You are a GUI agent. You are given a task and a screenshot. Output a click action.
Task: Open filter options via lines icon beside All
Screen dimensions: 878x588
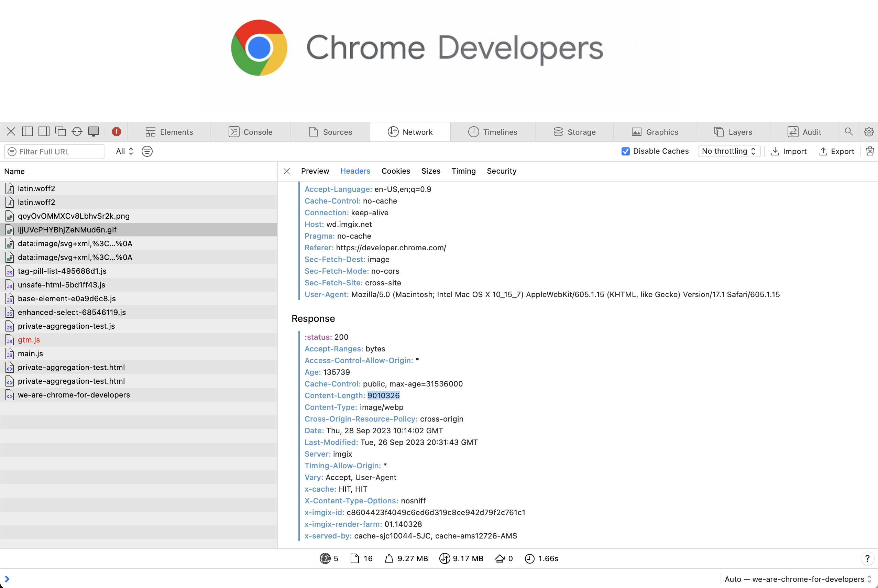click(x=147, y=151)
